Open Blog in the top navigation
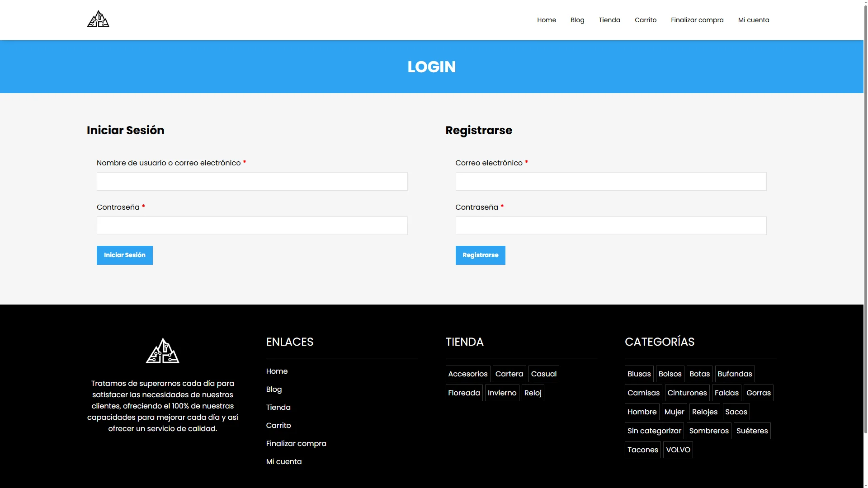Image resolution: width=868 pixels, height=488 pixels. point(577,20)
